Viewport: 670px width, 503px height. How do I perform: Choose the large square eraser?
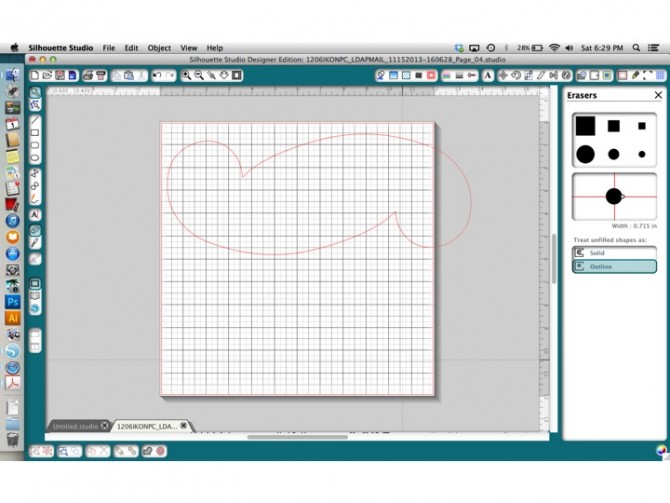coord(585,126)
